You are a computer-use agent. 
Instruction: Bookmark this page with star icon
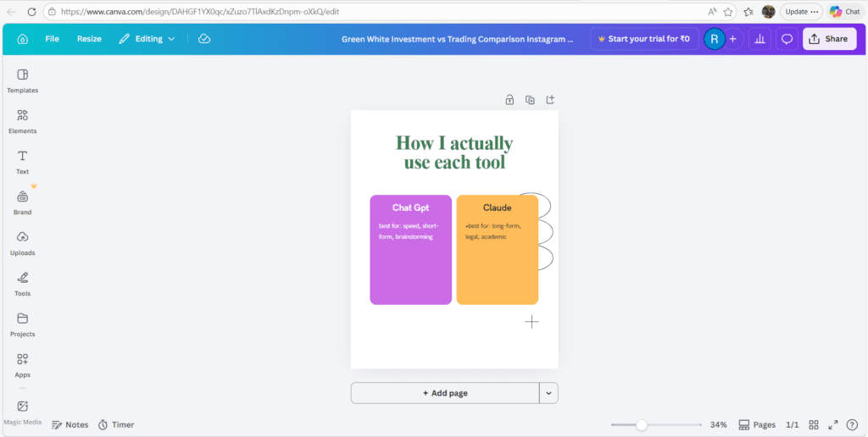point(728,12)
